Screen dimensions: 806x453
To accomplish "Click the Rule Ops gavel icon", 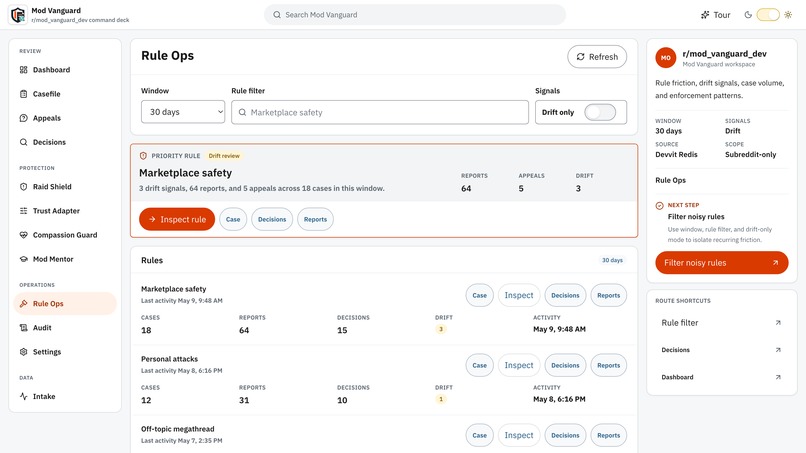I will [x=24, y=304].
